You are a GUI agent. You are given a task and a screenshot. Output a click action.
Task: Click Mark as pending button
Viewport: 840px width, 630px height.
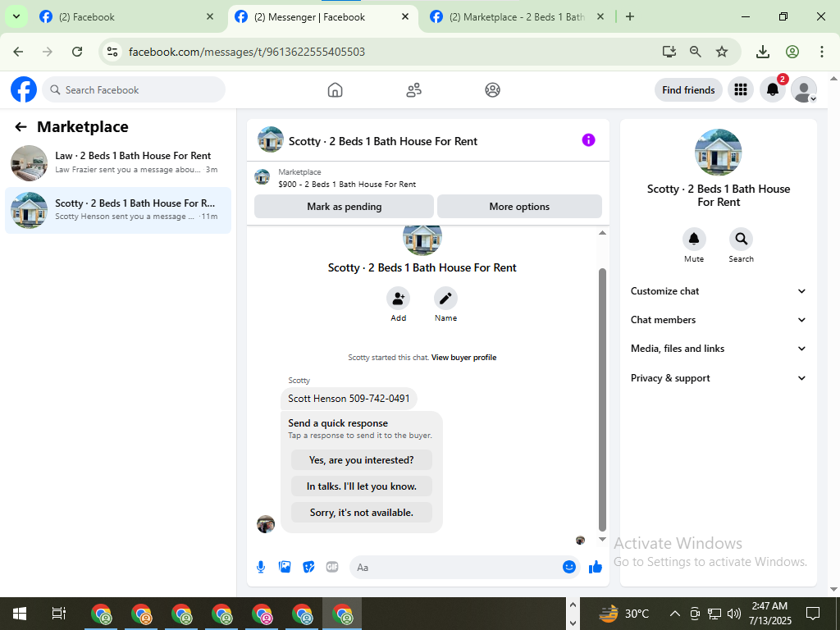(344, 206)
